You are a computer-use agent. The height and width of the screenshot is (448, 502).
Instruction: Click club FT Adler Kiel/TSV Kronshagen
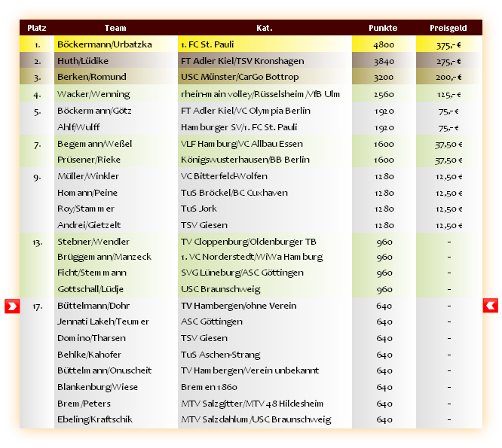coord(243,61)
